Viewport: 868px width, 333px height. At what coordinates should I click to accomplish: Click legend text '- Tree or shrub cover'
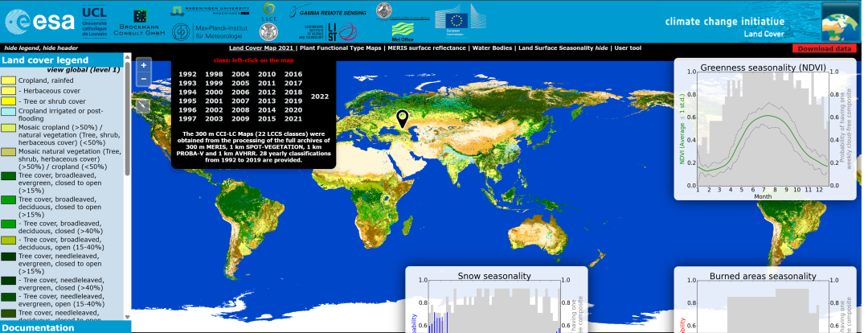point(52,101)
